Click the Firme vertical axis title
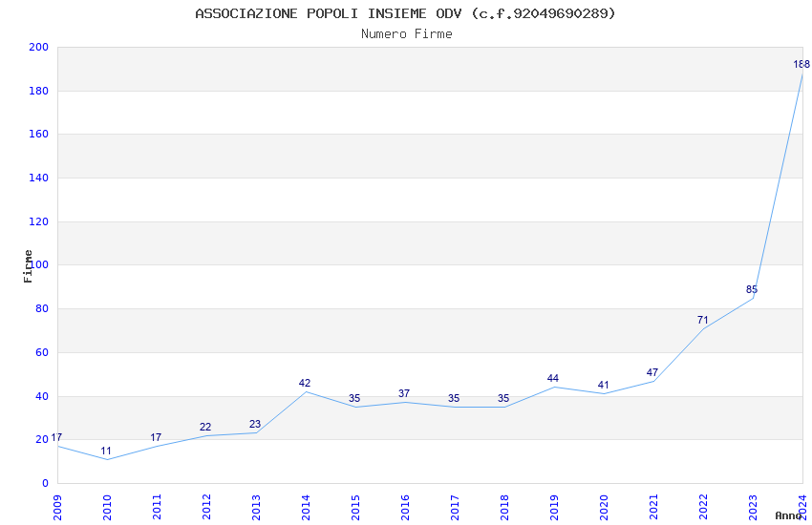The image size is (812, 525). point(28,266)
